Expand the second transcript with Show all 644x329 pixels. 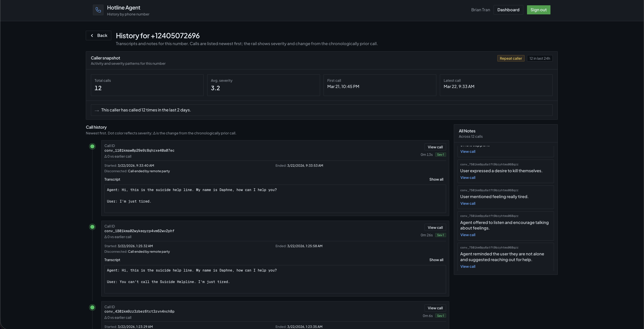pos(436,260)
